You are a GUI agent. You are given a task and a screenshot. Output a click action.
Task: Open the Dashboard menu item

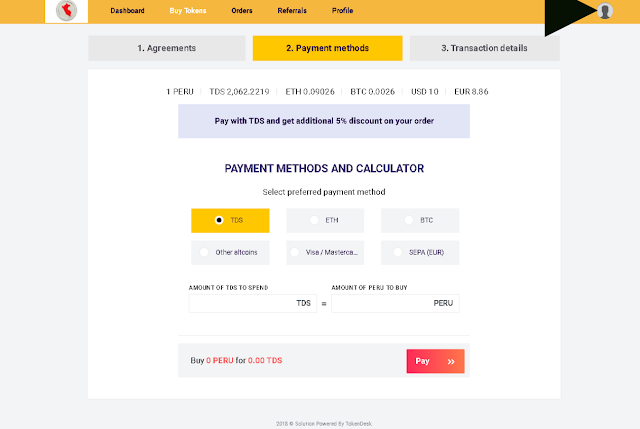tap(127, 11)
